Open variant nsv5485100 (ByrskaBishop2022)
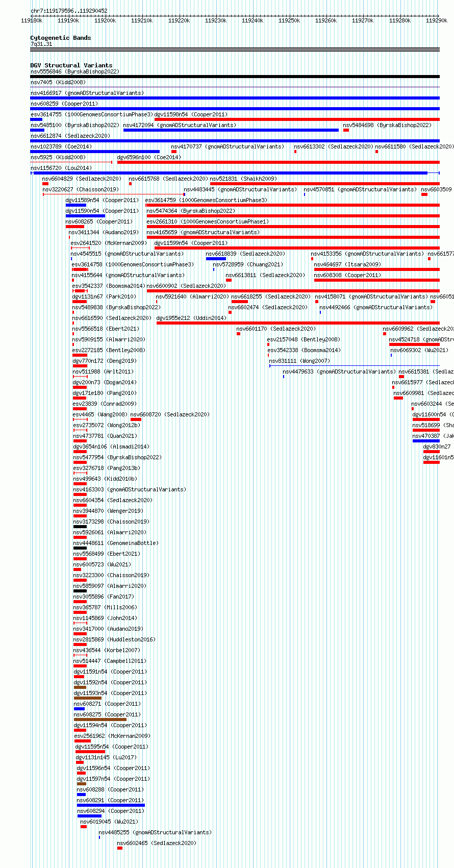Screen dimensions: 454x868 coord(75,125)
